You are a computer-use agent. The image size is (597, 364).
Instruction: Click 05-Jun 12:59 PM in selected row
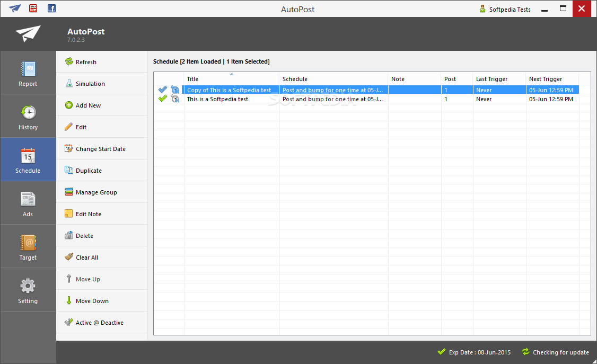[x=551, y=90]
